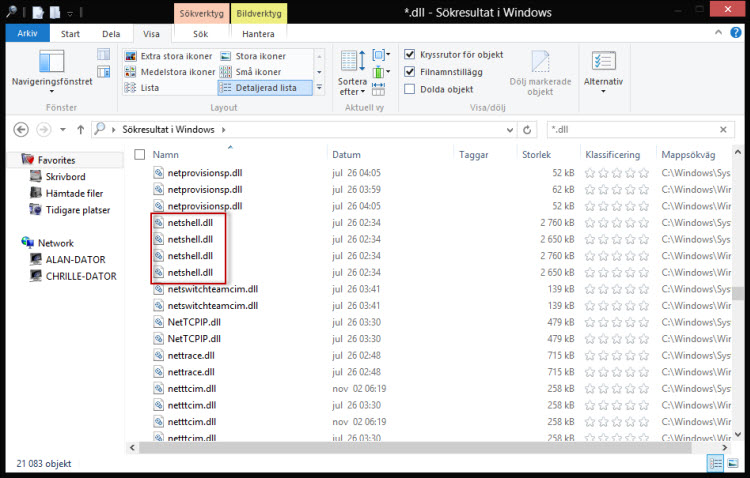Screen dimensions: 750x478
Task: Open the Arkiv menu
Action: [27, 33]
